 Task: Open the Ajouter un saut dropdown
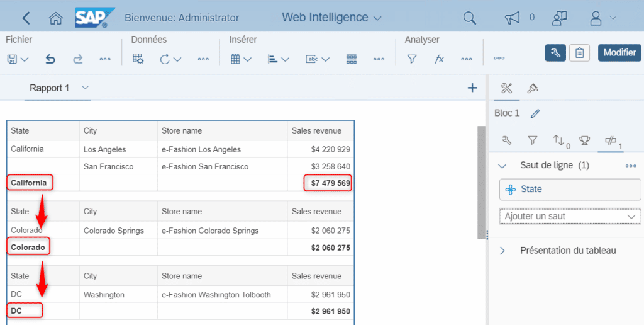click(x=570, y=217)
